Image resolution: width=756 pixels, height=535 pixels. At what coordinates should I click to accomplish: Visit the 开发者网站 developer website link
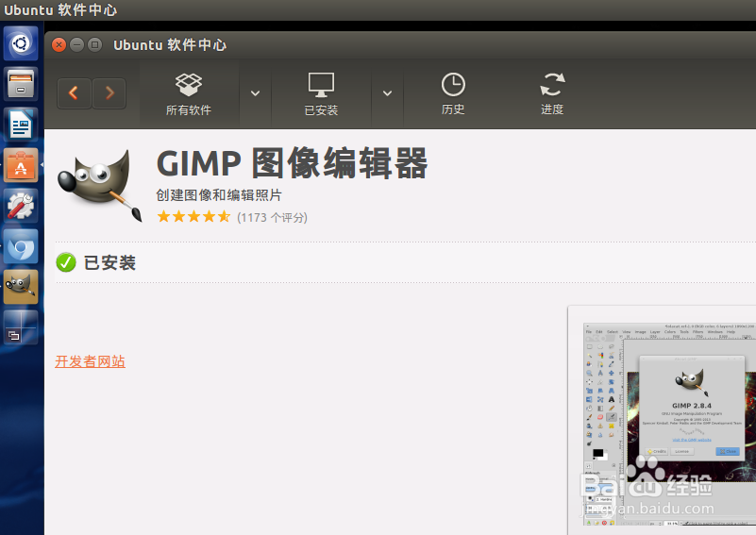point(91,361)
